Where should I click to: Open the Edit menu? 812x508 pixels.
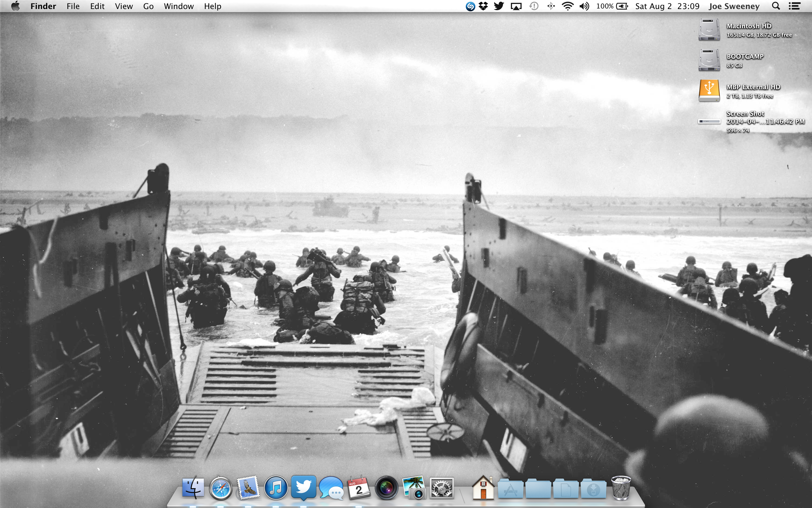click(97, 6)
